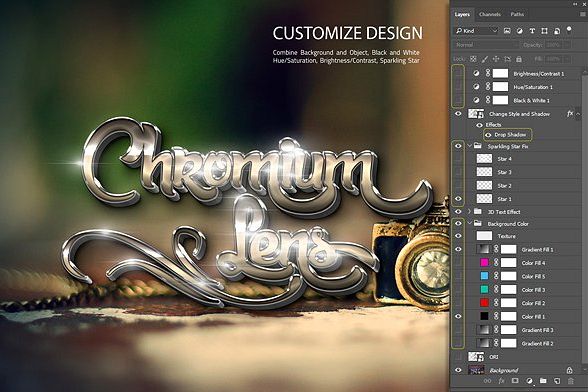588x392 pixels.
Task: Hide the Gradient Fill 1 layer
Action: [458, 249]
